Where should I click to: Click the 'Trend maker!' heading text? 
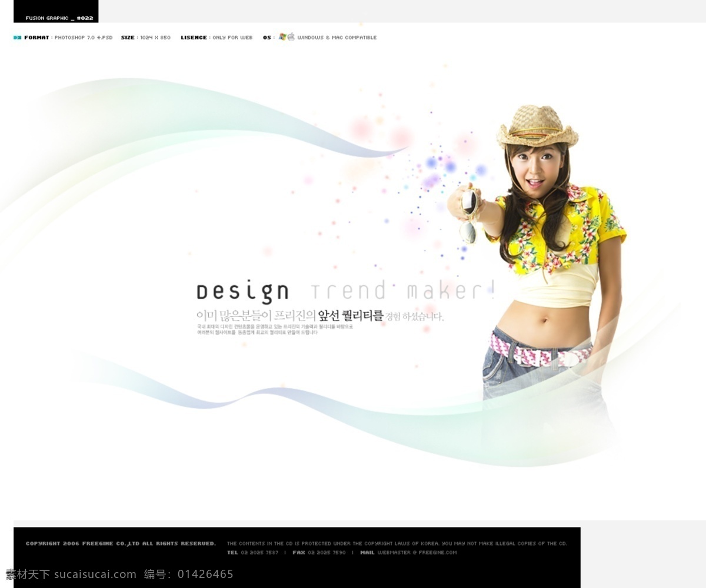[x=404, y=290]
